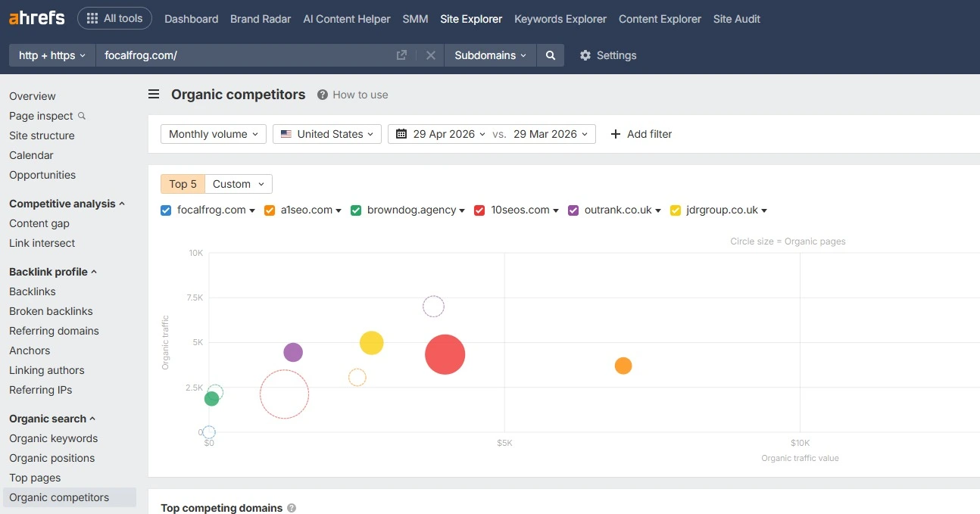Toggle focalfrog.com checkbox
980x514 pixels.
166,210
